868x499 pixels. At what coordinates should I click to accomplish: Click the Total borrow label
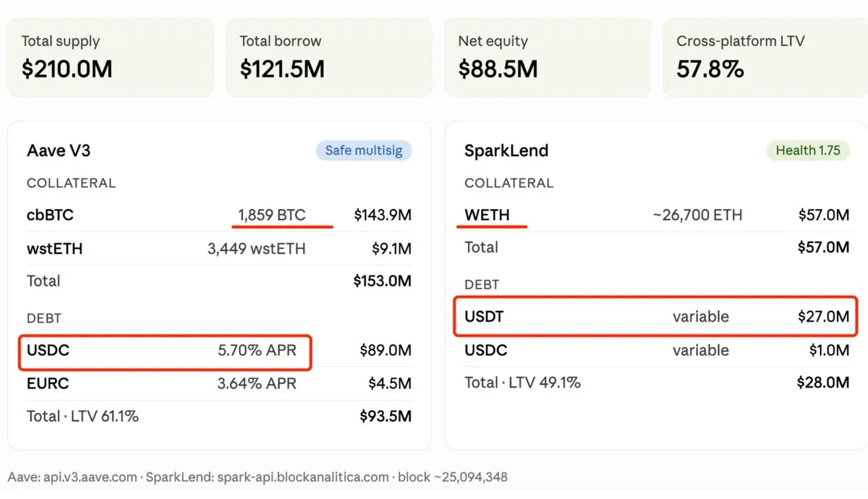(281, 41)
